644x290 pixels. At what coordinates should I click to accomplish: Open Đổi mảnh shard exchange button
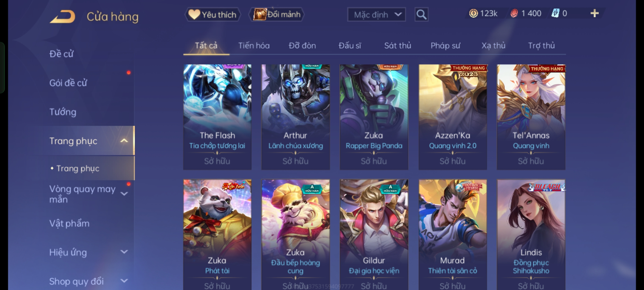click(277, 15)
